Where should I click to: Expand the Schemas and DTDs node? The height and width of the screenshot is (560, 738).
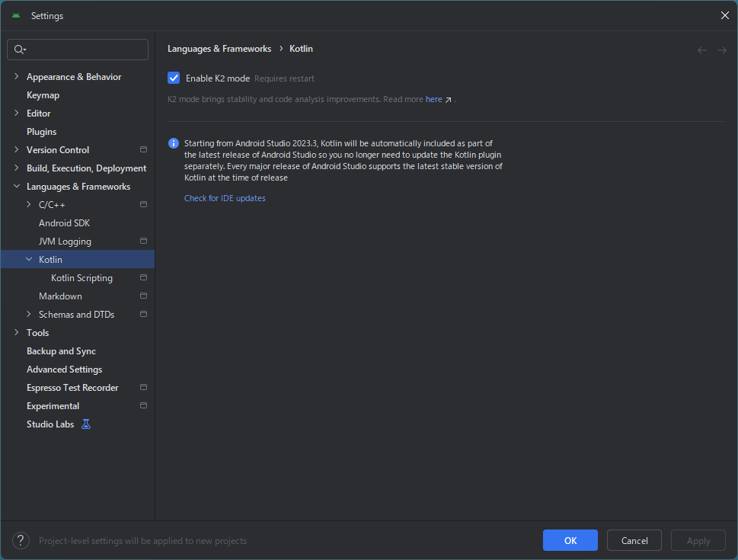pyautogui.click(x=29, y=314)
